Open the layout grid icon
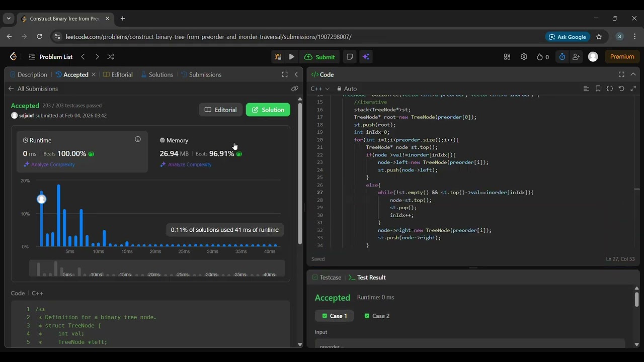644x362 pixels. [507, 57]
